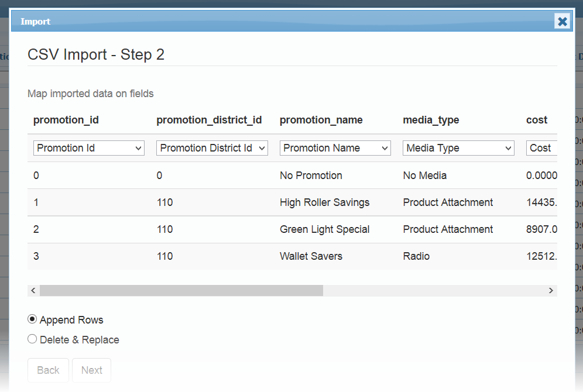
Task: Open the Media Type mapping dropdown
Action: (x=458, y=148)
